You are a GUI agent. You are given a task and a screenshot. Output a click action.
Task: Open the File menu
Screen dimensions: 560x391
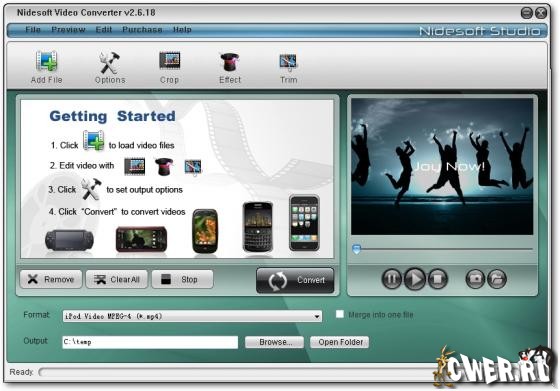(x=33, y=30)
